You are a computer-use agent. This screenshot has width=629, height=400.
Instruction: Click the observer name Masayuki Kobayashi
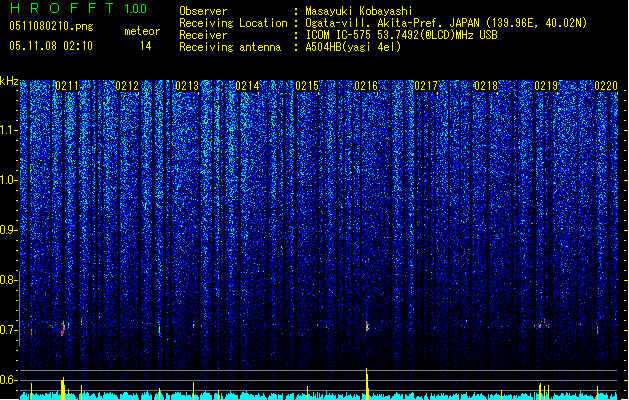(x=359, y=11)
